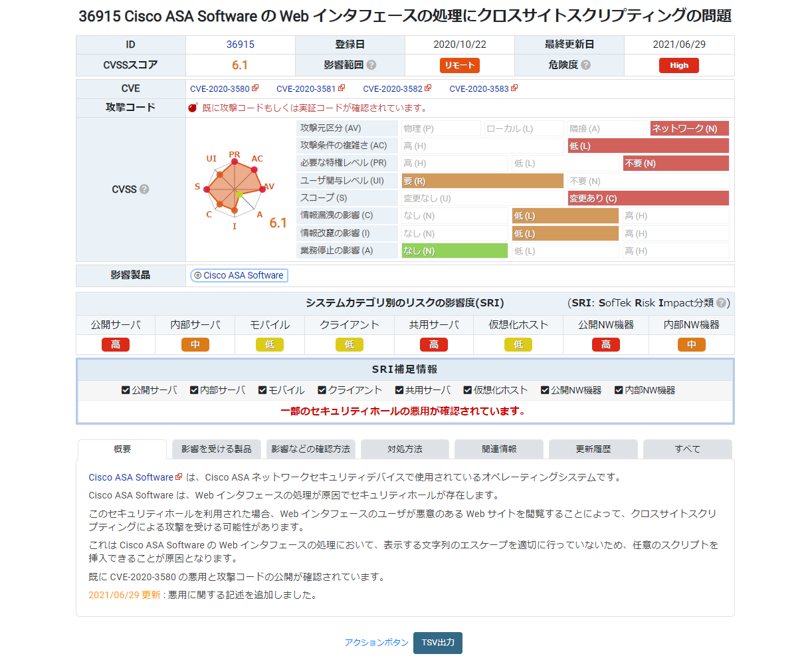
Task: Toggle the モバイル checkbox
Action: [262, 390]
